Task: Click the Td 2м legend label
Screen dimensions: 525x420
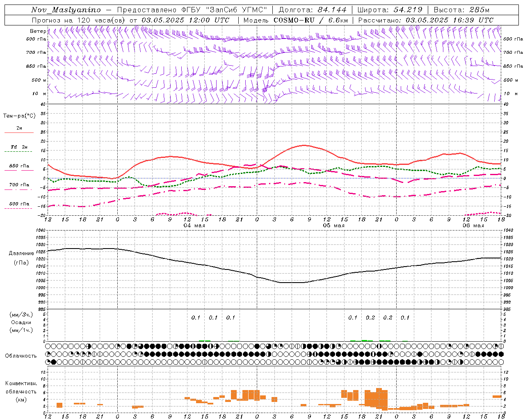Action: (x=19, y=147)
